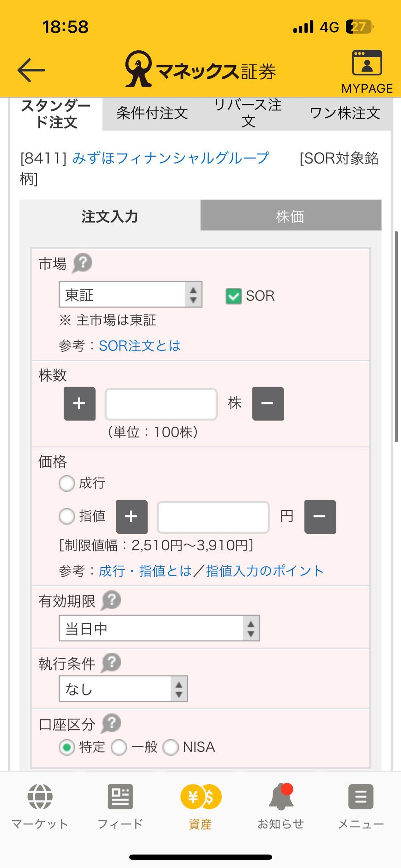Select the 成行 price option
Image resolution: width=401 pixels, height=868 pixels.
coord(67,483)
